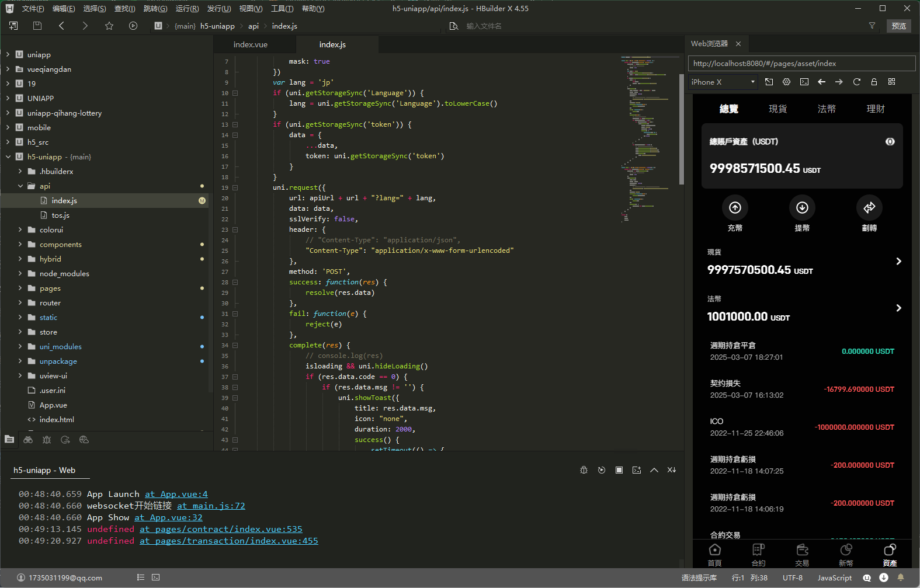920x588 pixels.
Task: Expand the static folder
Action: pos(20,317)
